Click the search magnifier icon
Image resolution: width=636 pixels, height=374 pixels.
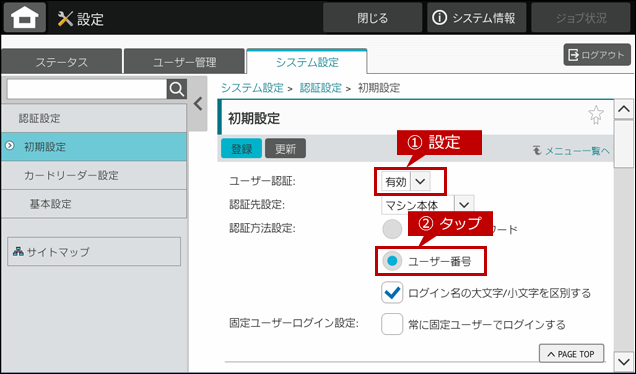[x=177, y=89]
